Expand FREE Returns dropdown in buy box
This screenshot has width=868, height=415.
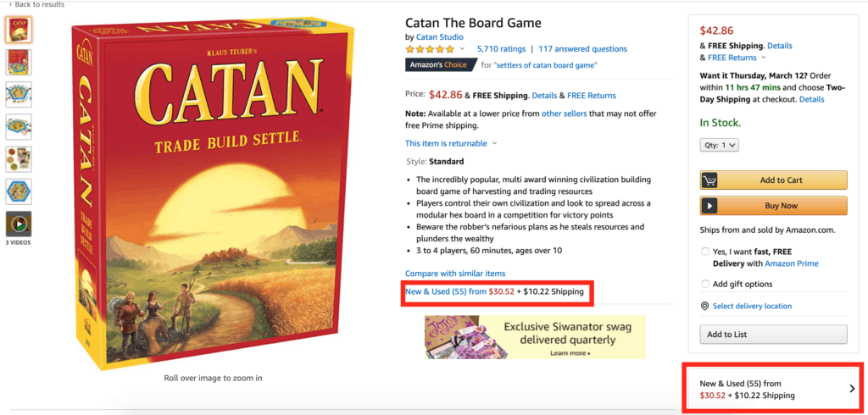pos(764,58)
